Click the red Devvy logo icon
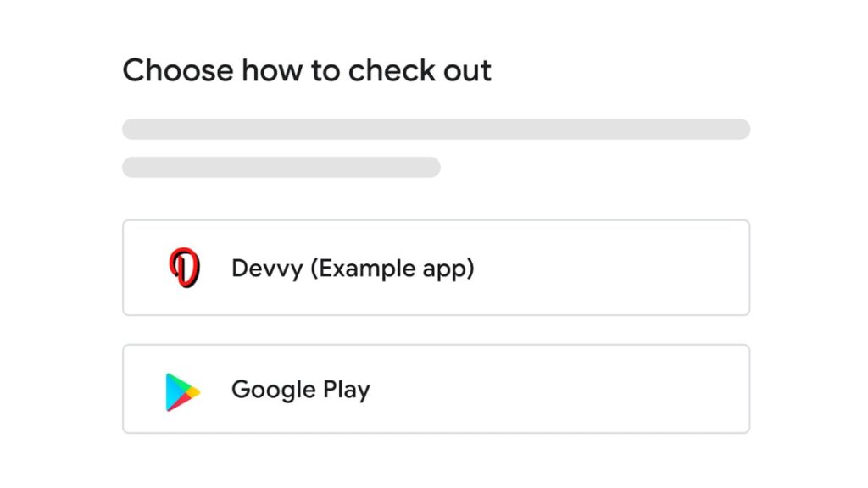 [183, 268]
